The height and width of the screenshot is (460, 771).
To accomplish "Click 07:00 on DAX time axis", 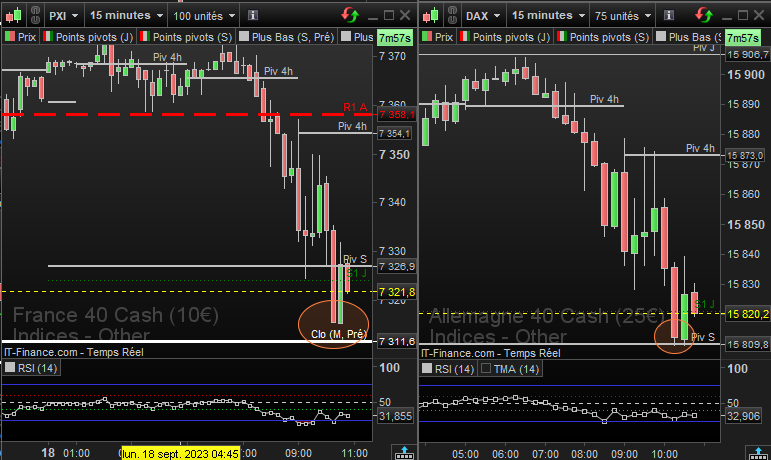I will (x=545, y=454).
